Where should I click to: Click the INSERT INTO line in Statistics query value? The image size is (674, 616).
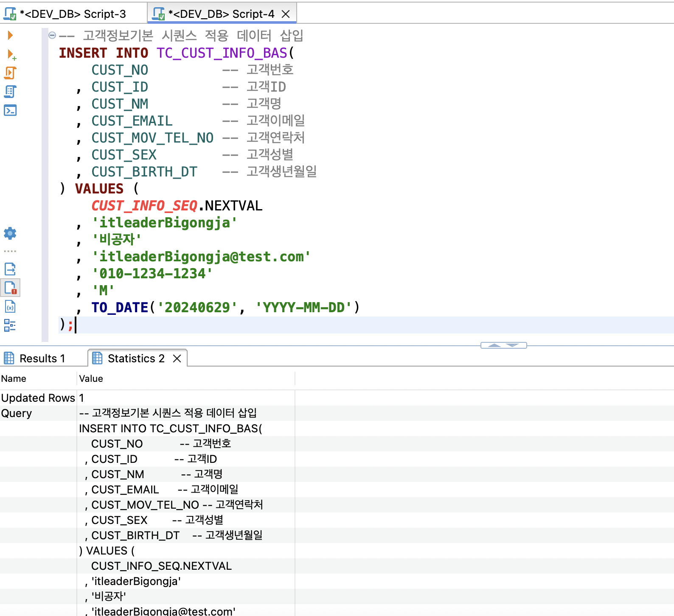tap(171, 428)
